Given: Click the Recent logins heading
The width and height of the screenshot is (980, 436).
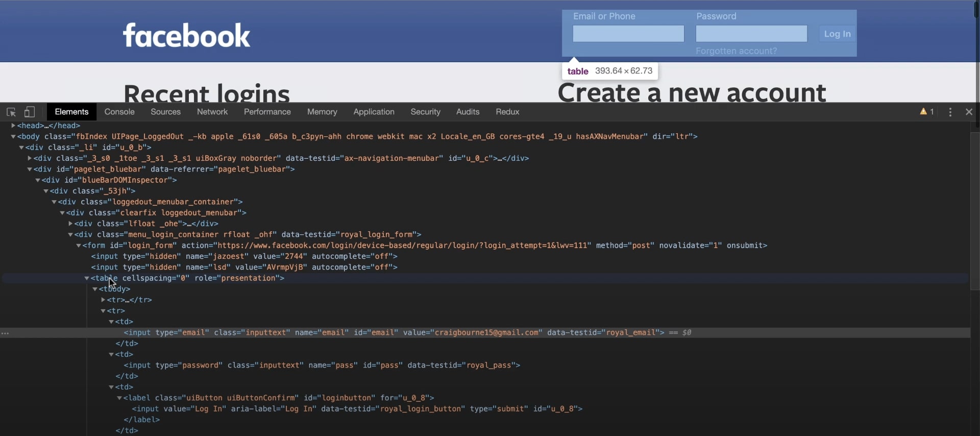Looking at the screenshot, I should pos(207,93).
